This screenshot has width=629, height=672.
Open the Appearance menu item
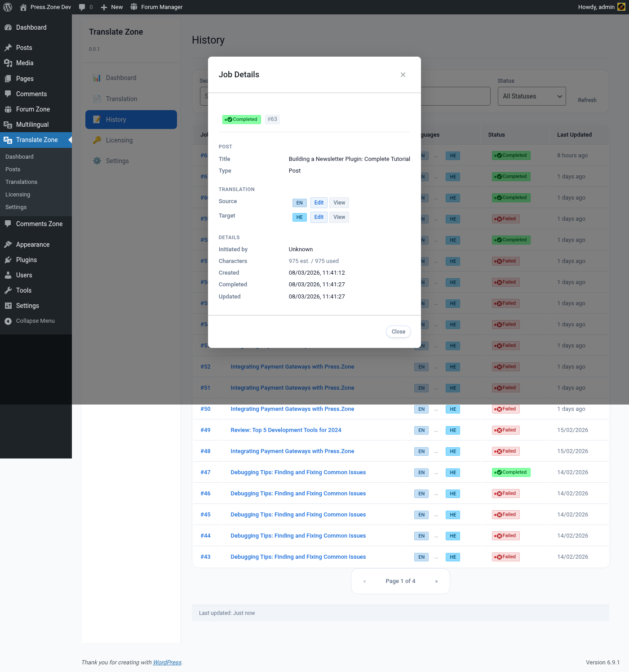[x=36, y=245]
